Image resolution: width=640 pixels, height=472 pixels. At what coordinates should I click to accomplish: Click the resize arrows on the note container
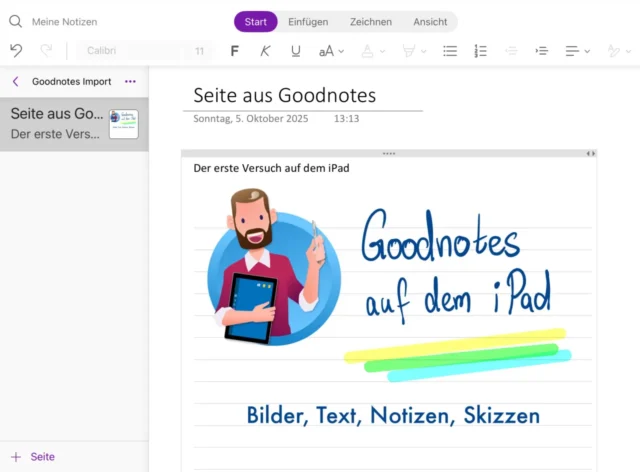[590, 153]
